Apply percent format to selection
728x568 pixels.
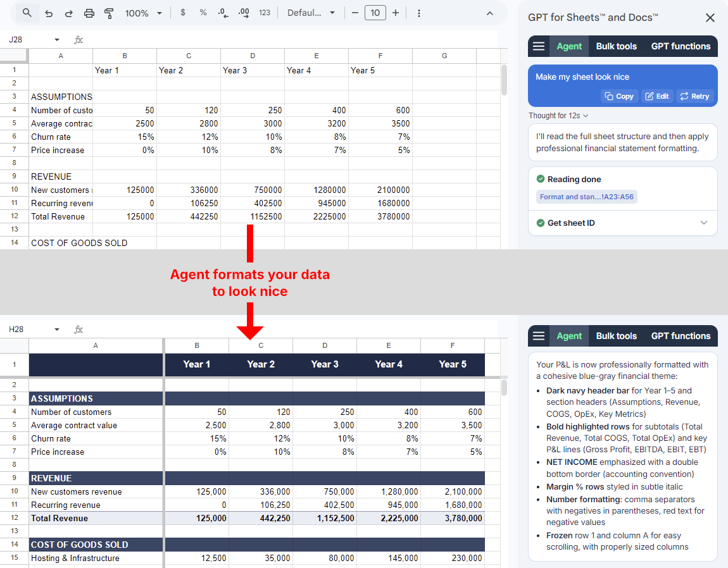coord(203,13)
